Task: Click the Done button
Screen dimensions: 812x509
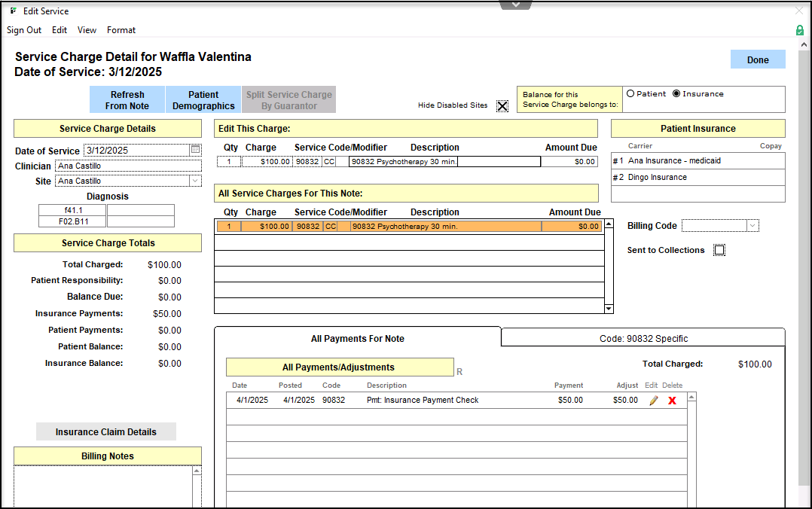Action: point(758,59)
